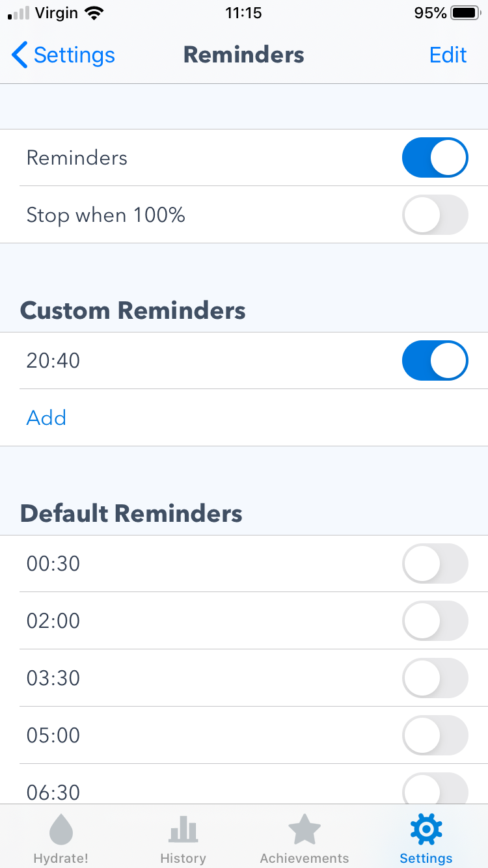Switch to the History tab label

click(x=183, y=858)
